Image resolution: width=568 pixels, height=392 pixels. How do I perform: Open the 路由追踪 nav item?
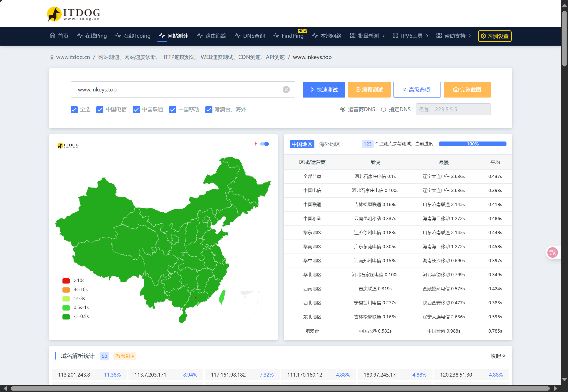(211, 36)
